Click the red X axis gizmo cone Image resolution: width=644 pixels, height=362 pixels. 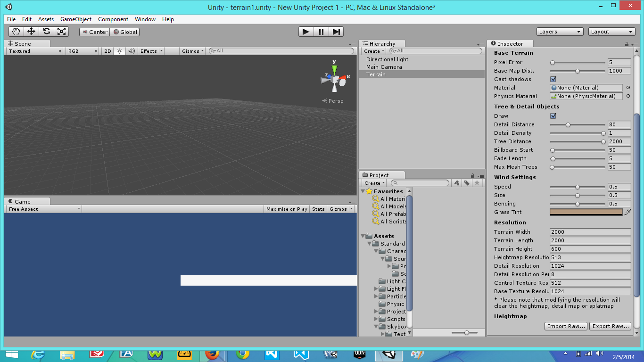pos(343,78)
